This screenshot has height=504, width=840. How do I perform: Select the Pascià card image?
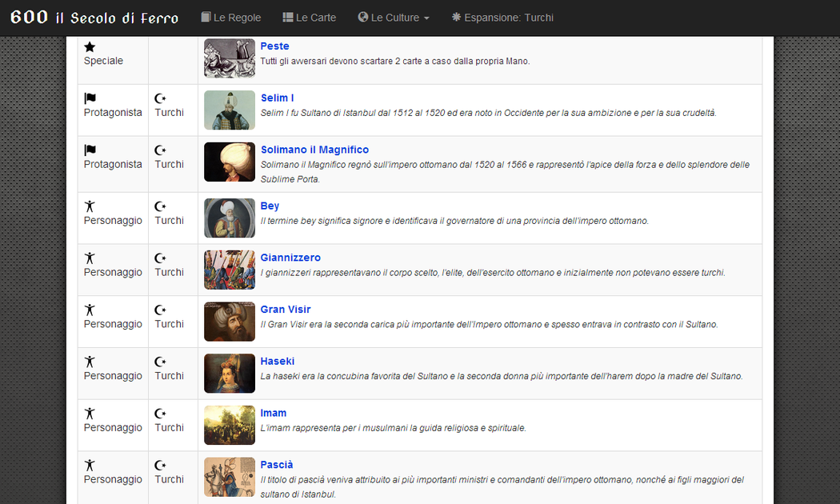pos(230,477)
